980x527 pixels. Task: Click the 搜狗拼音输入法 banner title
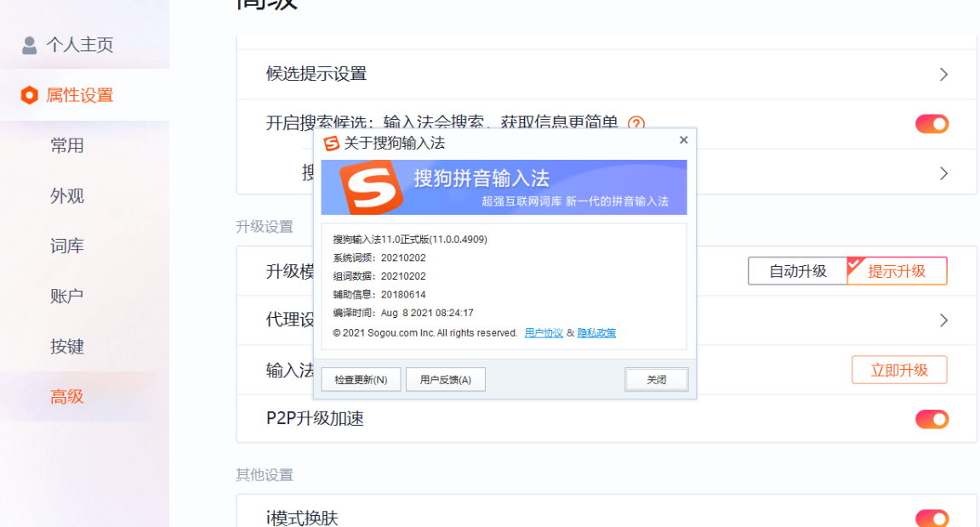[481, 178]
